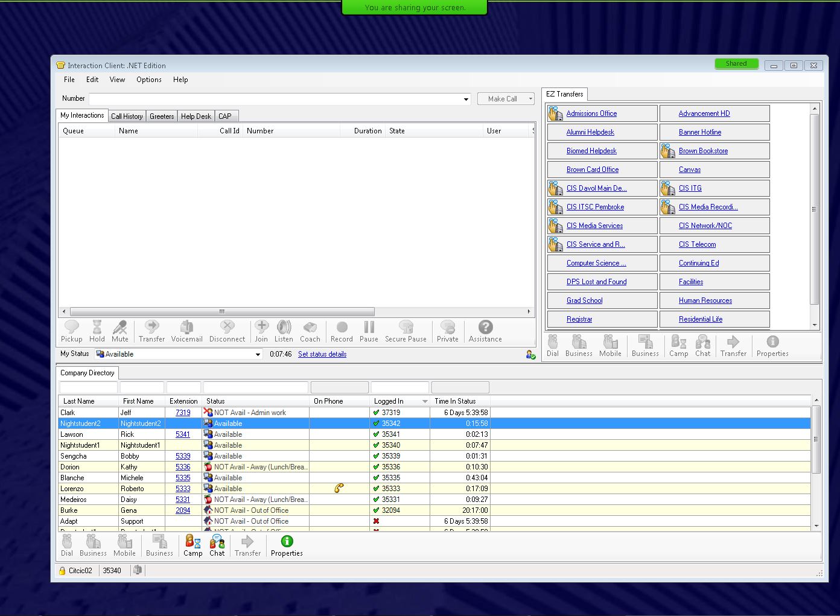Image resolution: width=840 pixels, height=616 pixels.
Task: Click the Admissions Office transfer link
Action: pos(591,113)
